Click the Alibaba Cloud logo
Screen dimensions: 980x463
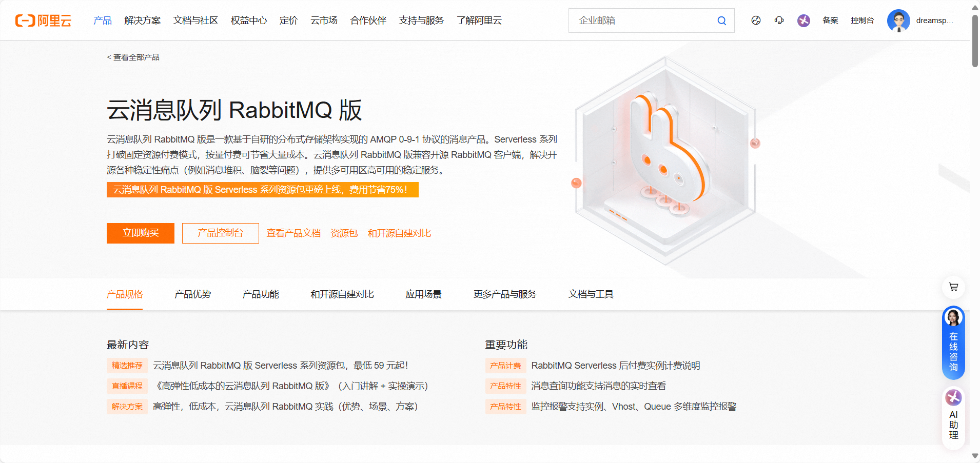(43, 21)
